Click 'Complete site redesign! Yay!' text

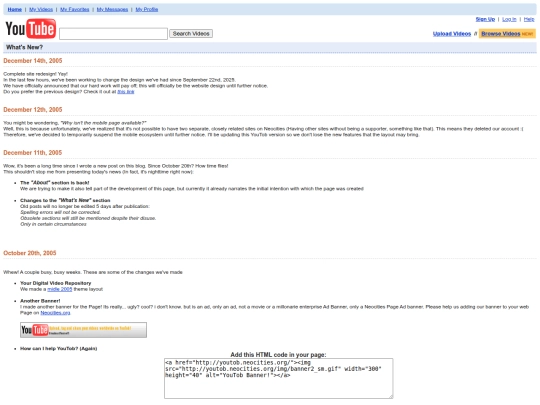tap(35, 74)
